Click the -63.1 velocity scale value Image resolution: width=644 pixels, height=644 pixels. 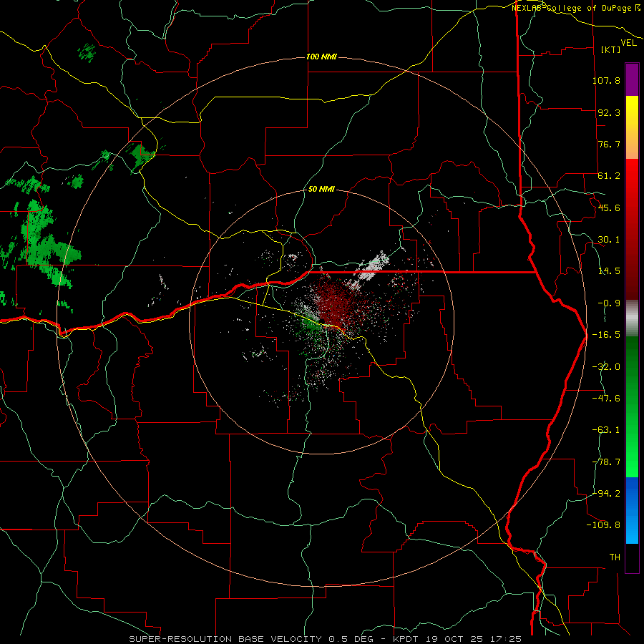click(x=606, y=430)
